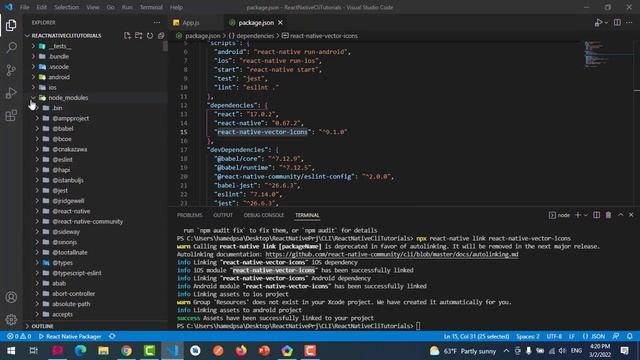Click the UTF-8 encoding status item
This screenshot has height=360, width=640.
(554, 336)
